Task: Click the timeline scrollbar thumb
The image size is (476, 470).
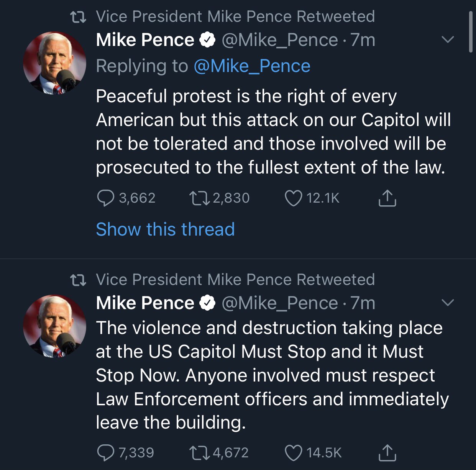Action: click(471, 31)
